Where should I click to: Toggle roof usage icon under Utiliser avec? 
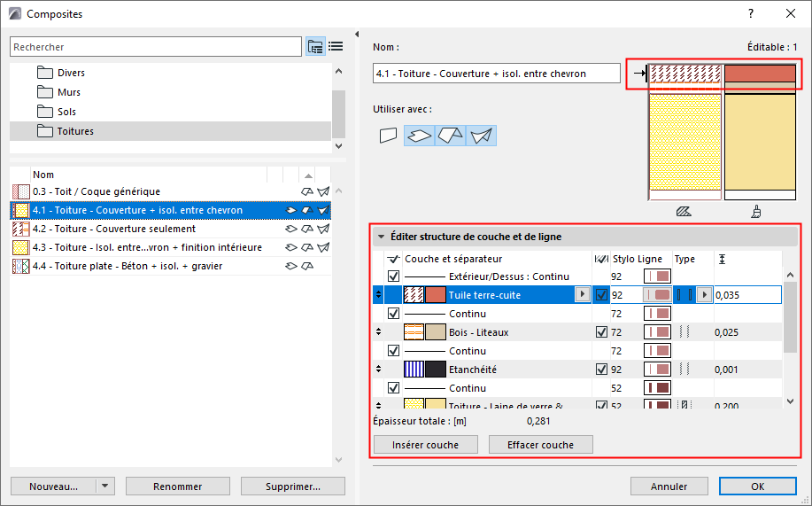(450, 136)
